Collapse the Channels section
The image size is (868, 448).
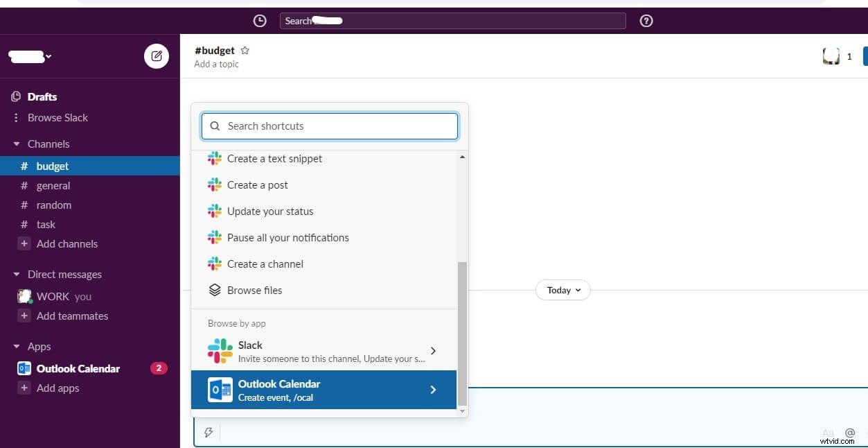16,144
